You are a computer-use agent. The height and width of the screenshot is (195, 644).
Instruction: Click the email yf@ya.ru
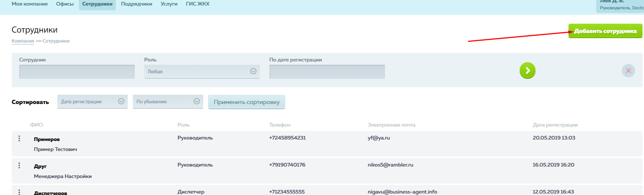(x=379, y=138)
